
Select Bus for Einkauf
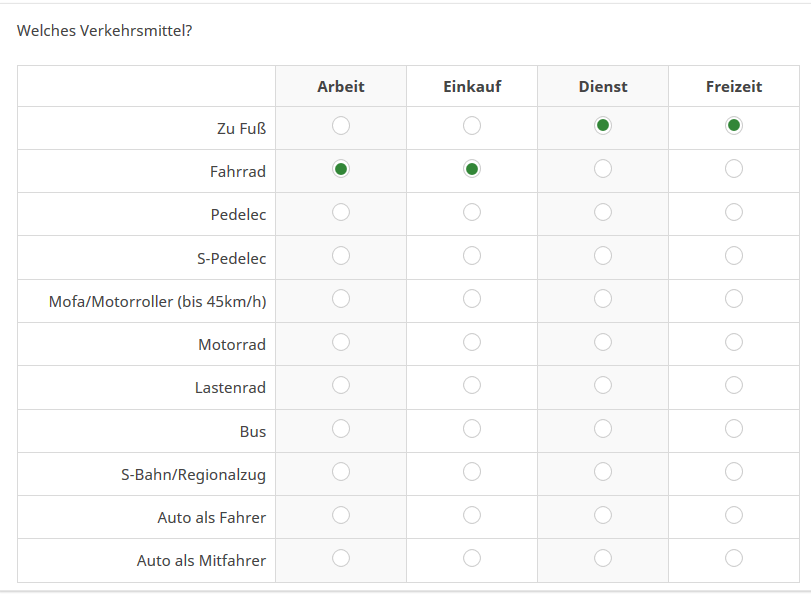[x=472, y=428]
